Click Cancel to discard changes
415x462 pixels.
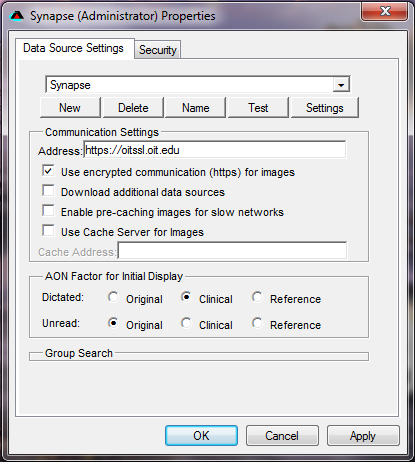coord(282,436)
